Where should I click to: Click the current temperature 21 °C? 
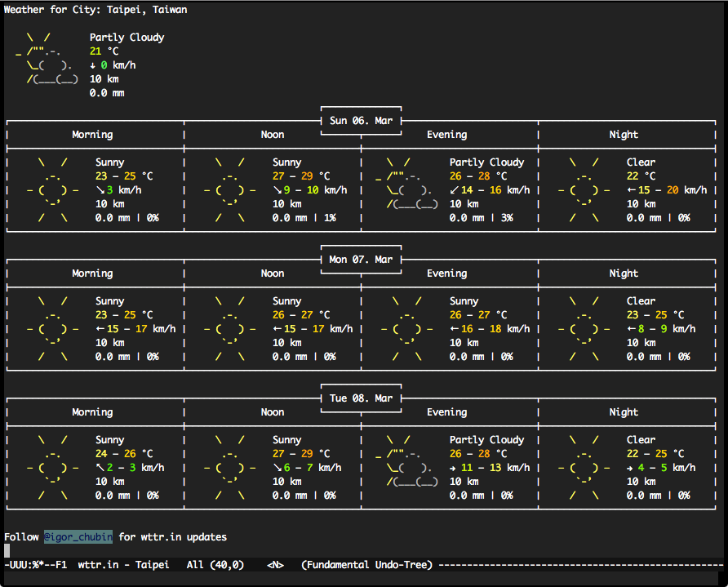pos(104,51)
